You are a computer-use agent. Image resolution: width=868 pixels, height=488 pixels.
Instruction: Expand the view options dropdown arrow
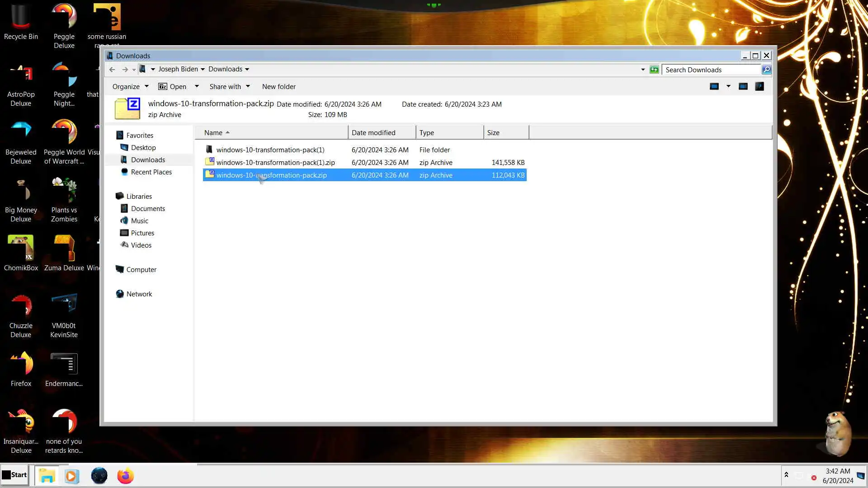point(728,86)
